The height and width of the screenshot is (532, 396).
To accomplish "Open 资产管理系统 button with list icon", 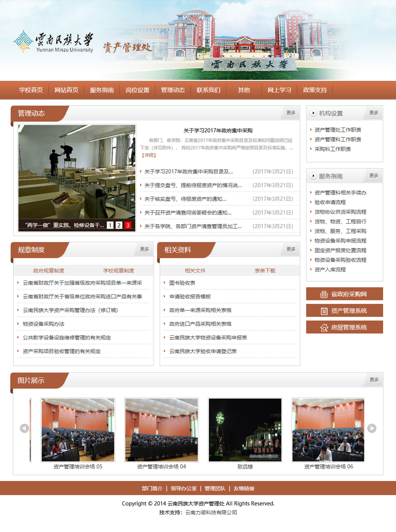I will click(x=344, y=311).
